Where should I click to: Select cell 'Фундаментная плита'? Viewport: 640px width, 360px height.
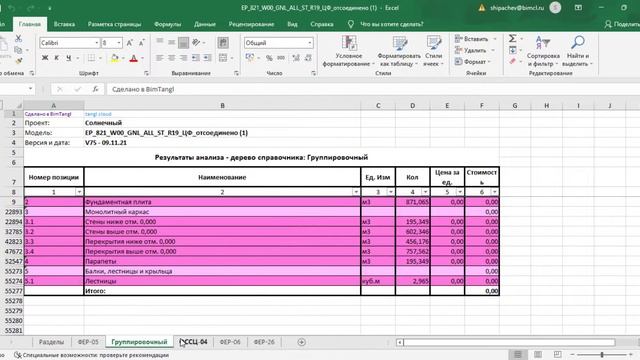[222, 202]
